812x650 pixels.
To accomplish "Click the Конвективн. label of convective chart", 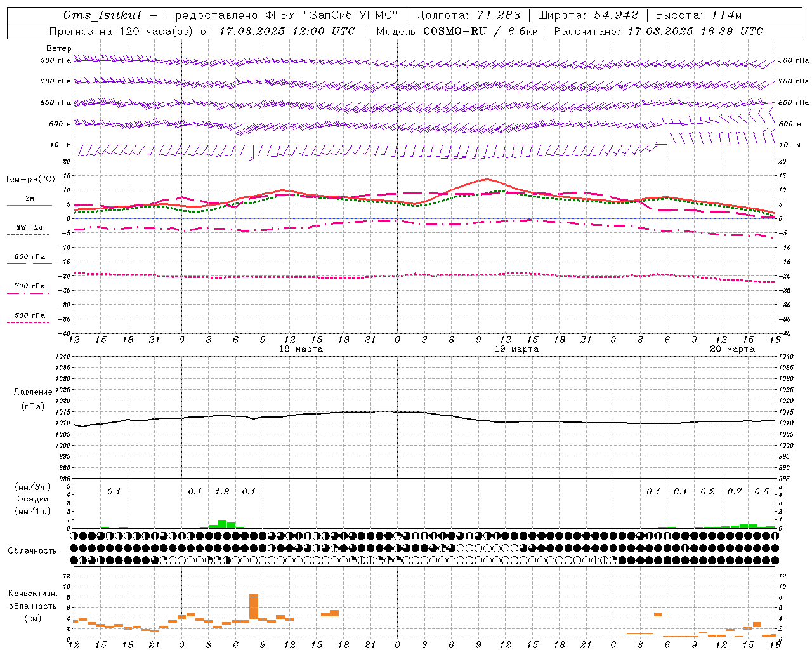I will [x=33, y=594].
